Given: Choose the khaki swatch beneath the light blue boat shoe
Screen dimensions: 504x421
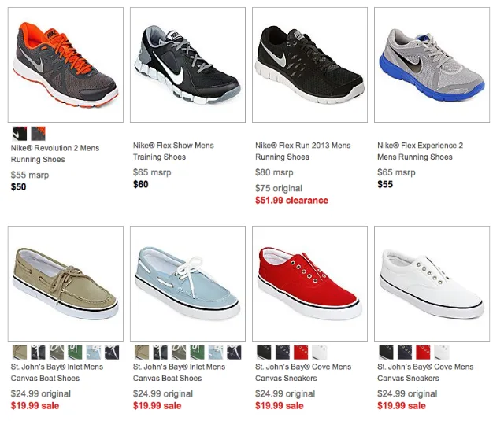Looking at the screenshot, I should 142,353.
